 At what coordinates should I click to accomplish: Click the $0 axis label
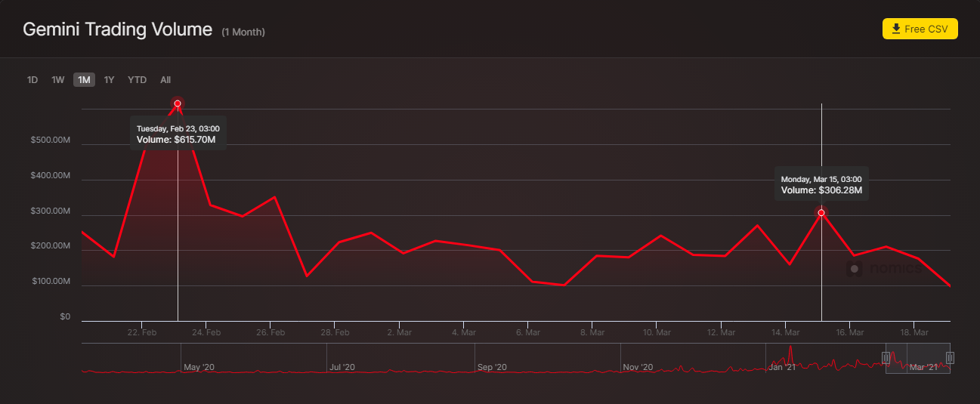pyautogui.click(x=65, y=316)
